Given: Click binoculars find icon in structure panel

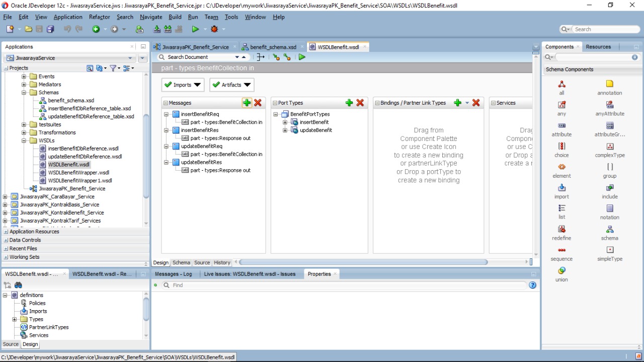Looking at the screenshot, I should (18, 285).
